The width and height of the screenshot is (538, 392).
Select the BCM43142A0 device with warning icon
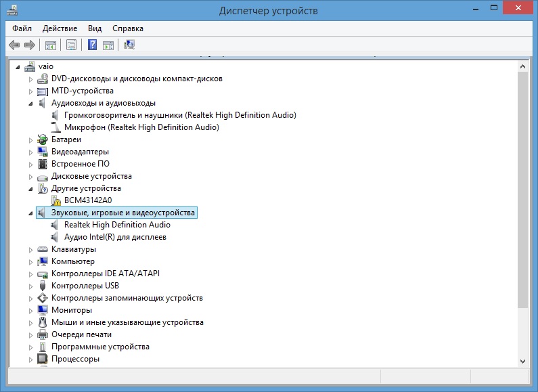(87, 200)
